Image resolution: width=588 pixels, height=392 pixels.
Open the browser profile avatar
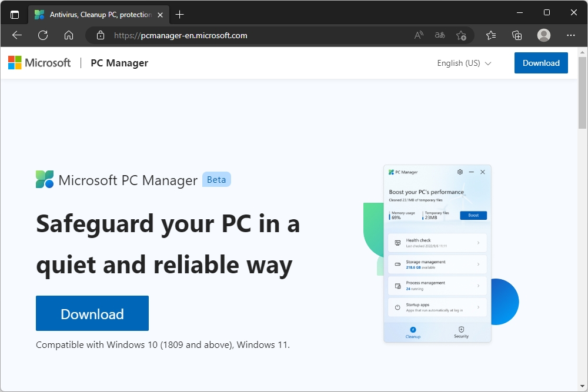544,35
